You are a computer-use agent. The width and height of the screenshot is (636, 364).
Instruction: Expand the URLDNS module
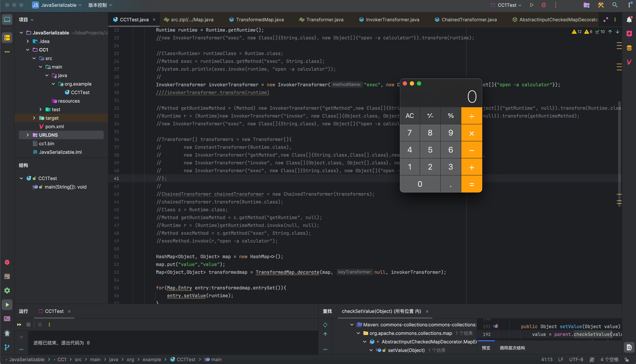28,135
